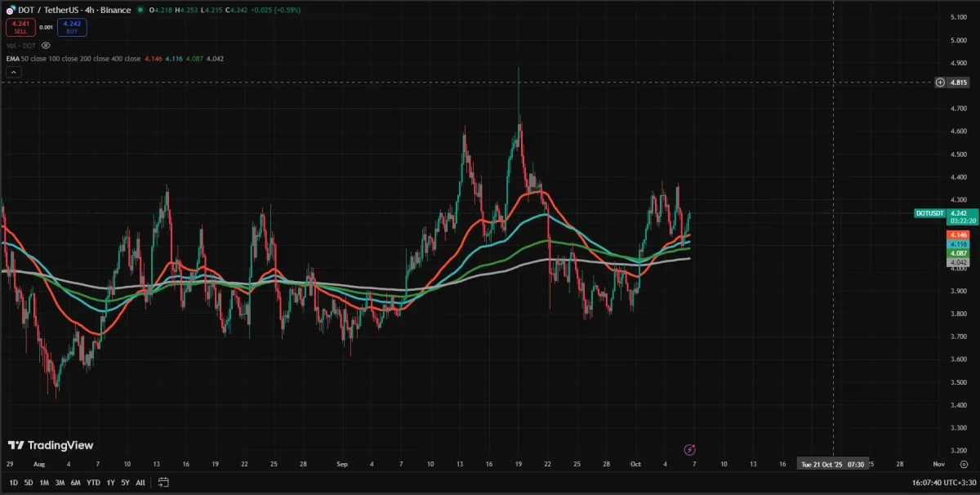The width and height of the screenshot is (980, 495).
Task: Click the green EMA value 4.087 in legend
Action: [x=194, y=59]
